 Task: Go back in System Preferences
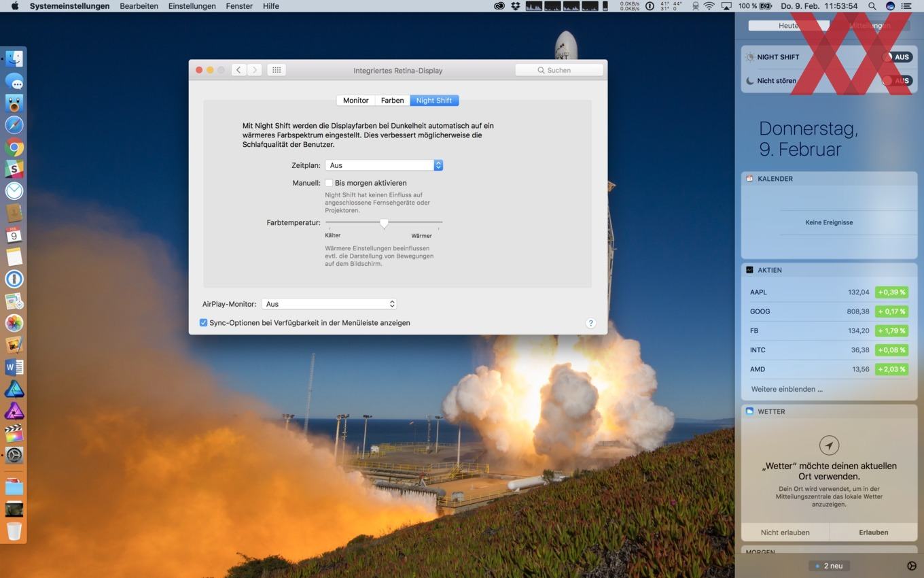(238, 70)
